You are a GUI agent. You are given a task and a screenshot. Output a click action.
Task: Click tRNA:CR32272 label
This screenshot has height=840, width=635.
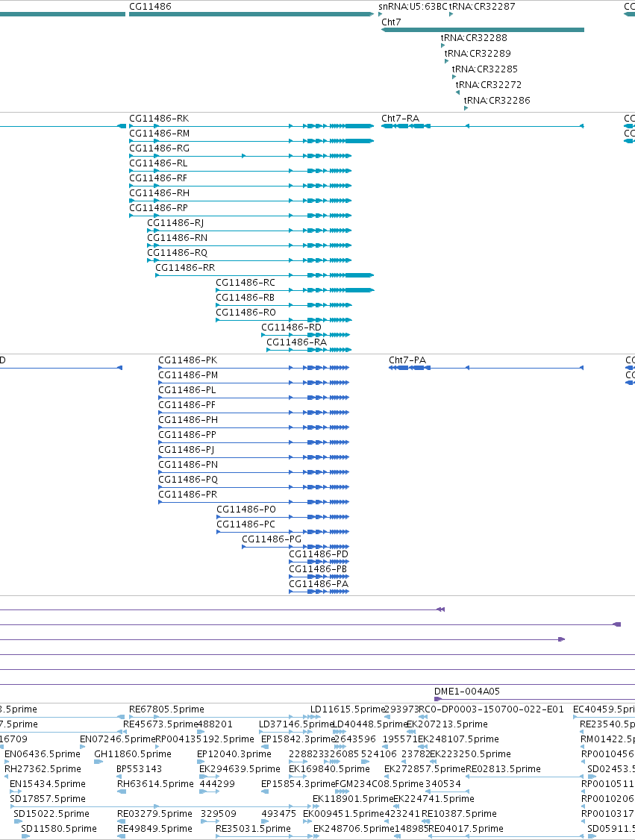pyautogui.click(x=489, y=84)
